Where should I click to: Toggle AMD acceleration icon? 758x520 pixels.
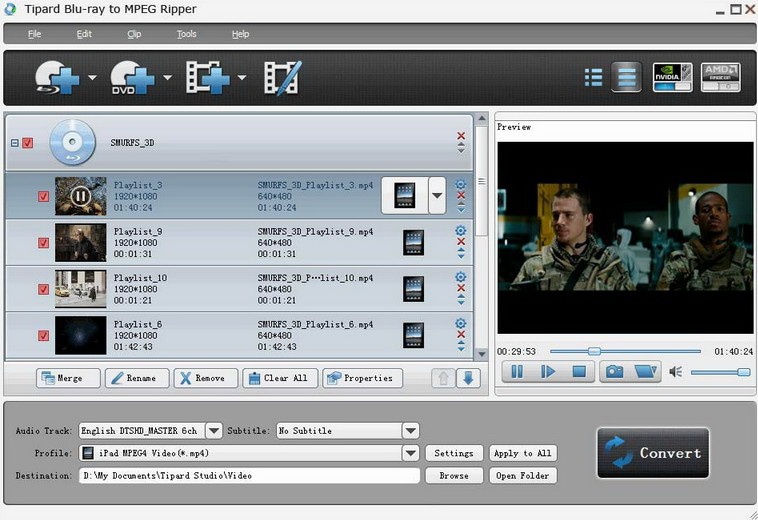point(720,77)
